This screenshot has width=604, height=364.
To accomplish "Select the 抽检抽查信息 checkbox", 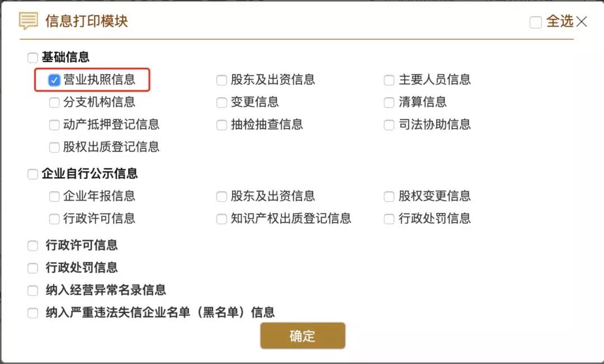I will point(221,125).
